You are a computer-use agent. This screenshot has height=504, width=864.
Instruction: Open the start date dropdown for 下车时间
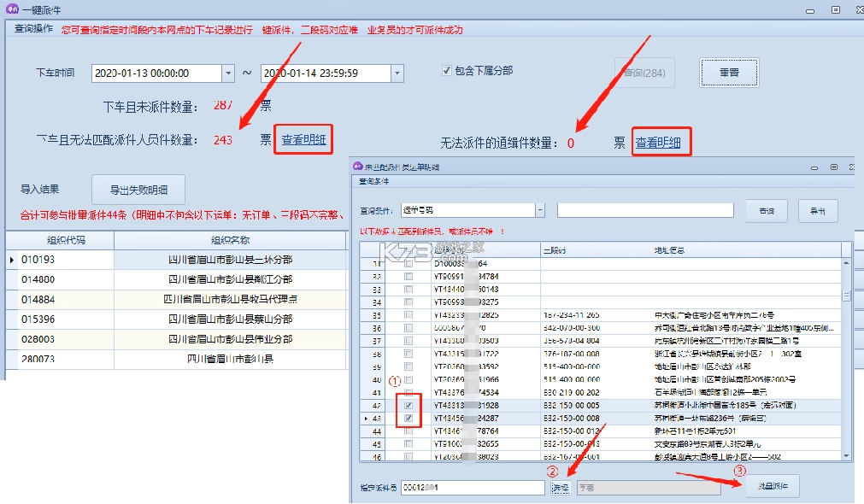click(226, 73)
